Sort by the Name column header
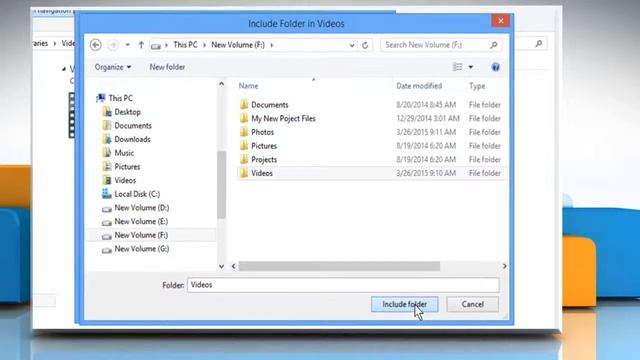The image size is (640, 360). [248, 86]
